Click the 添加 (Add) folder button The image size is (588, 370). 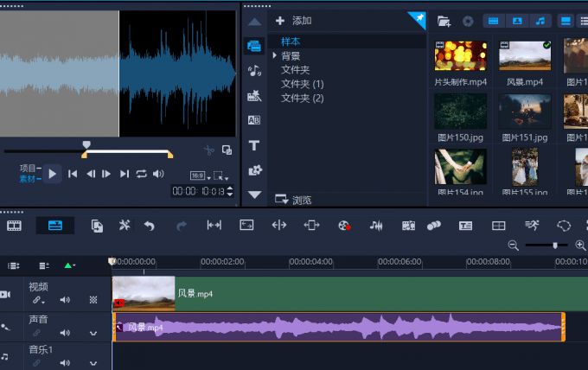click(x=294, y=21)
